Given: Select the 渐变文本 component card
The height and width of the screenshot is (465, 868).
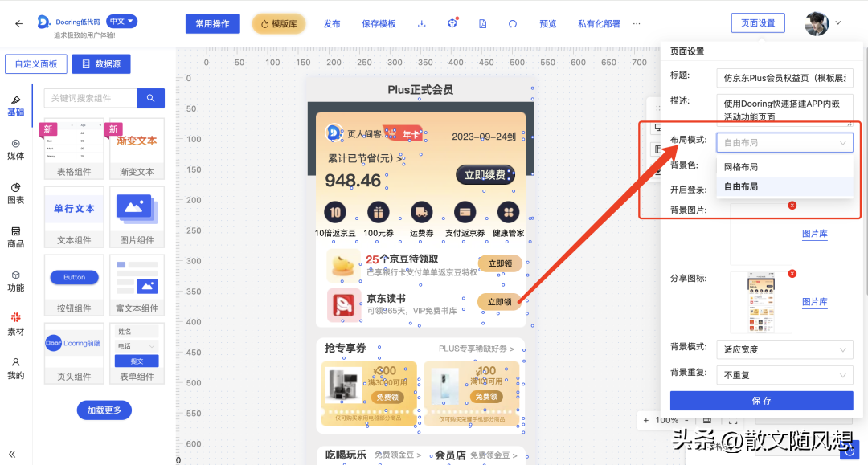Looking at the screenshot, I should [x=137, y=149].
